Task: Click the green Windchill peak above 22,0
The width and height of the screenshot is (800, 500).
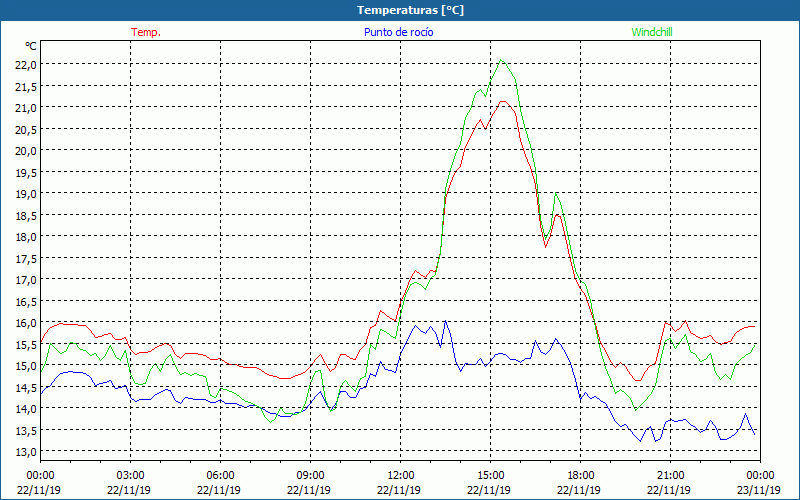Action: tap(501, 60)
